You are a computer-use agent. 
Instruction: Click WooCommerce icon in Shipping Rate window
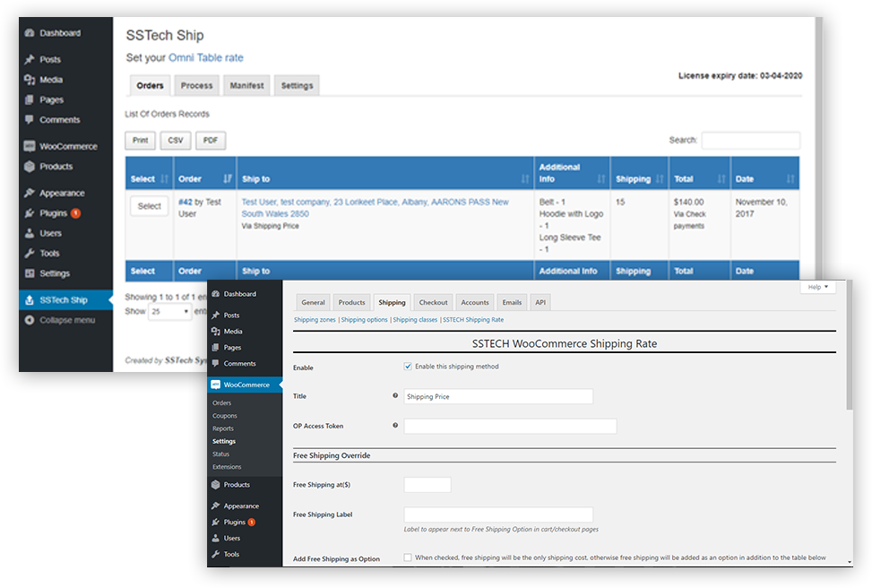216,385
